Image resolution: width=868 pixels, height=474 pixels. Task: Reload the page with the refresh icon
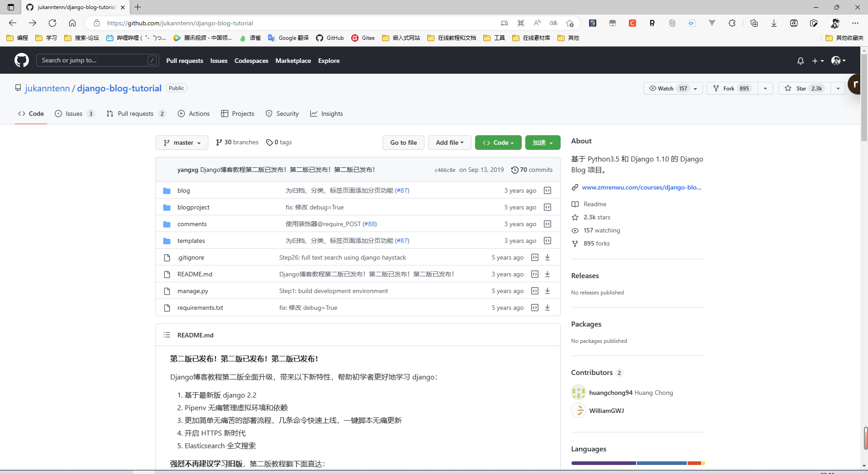click(x=52, y=23)
